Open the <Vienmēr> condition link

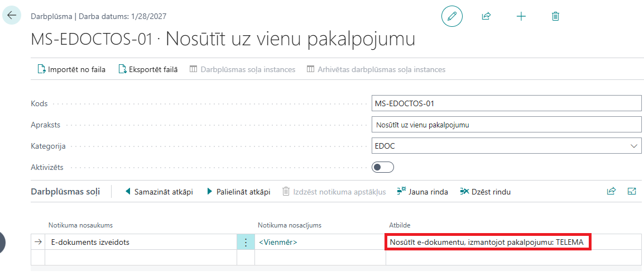click(277, 242)
